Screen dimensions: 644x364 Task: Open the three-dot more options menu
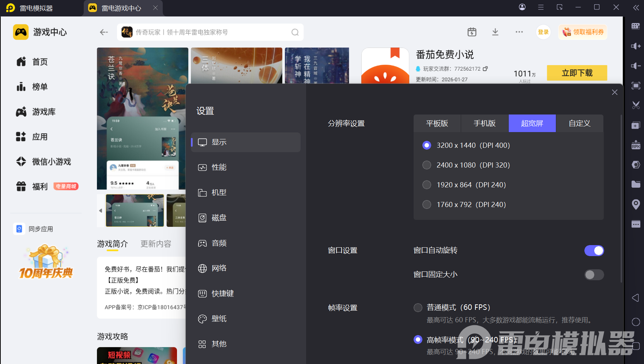pyautogui.click(x=519, y=32)
